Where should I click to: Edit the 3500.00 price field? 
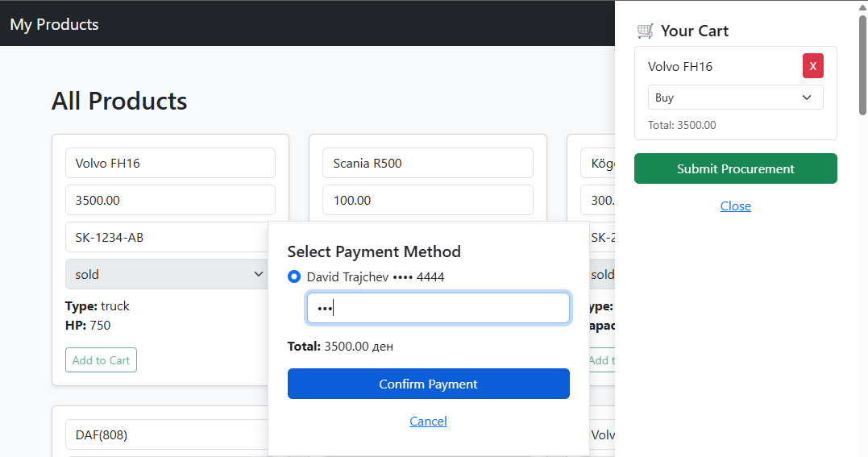click(x=169, y=200)
